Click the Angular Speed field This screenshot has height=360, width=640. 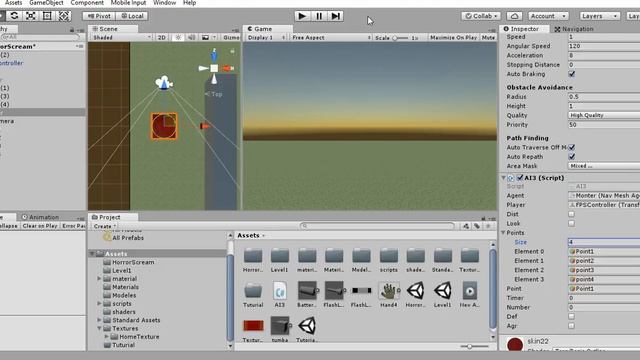click(x=604, y=46)
